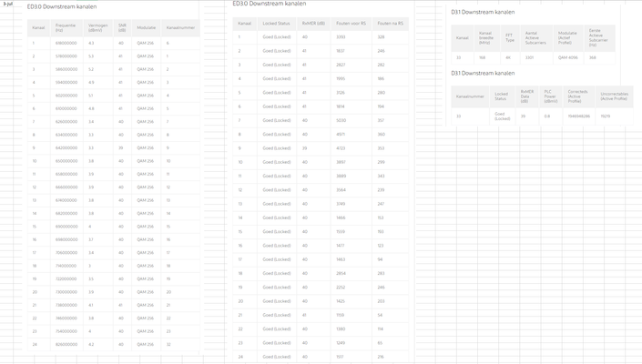Click Fouten voor RS value 5030

tap(341, 120)
